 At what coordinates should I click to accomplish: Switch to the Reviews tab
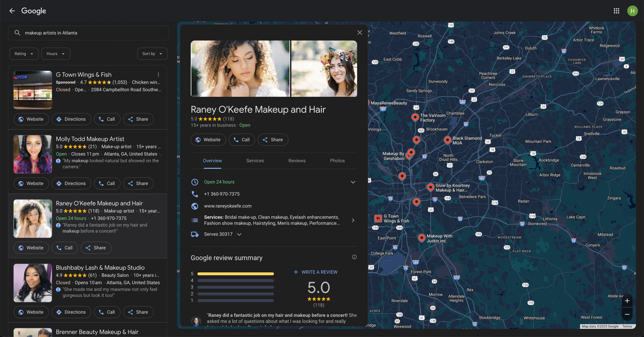click(297, 161)
